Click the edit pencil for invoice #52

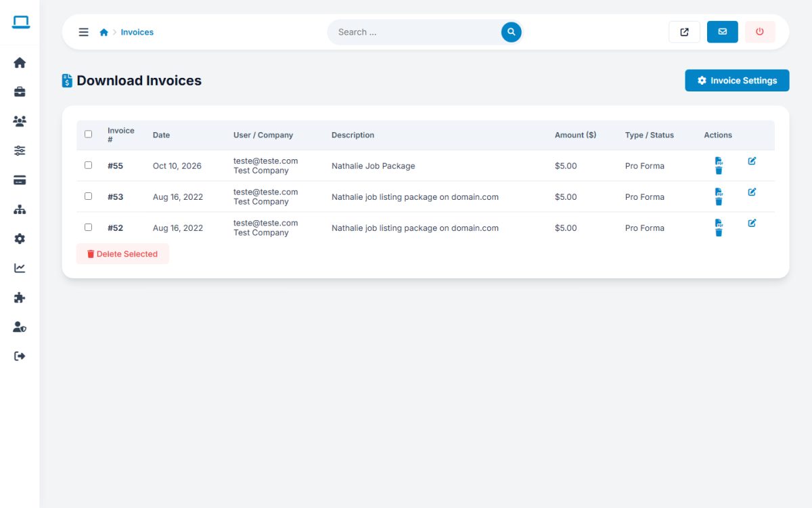(x=752, y=224)
